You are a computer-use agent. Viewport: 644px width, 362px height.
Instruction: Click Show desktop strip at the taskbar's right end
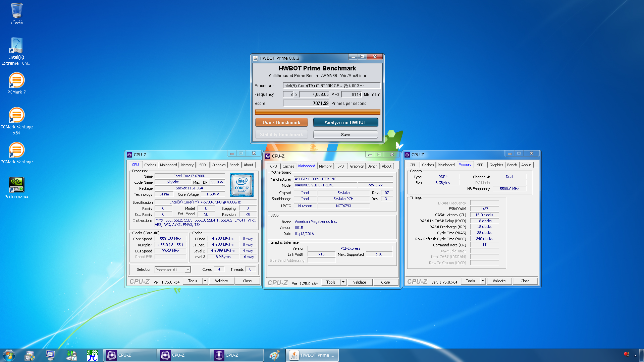642,355
